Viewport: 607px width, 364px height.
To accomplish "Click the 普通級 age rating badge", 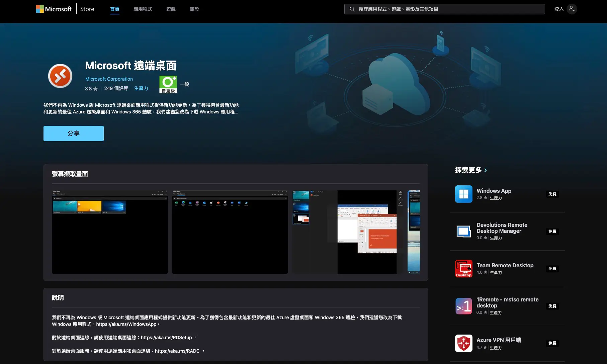I will click(x=168, y=84).
